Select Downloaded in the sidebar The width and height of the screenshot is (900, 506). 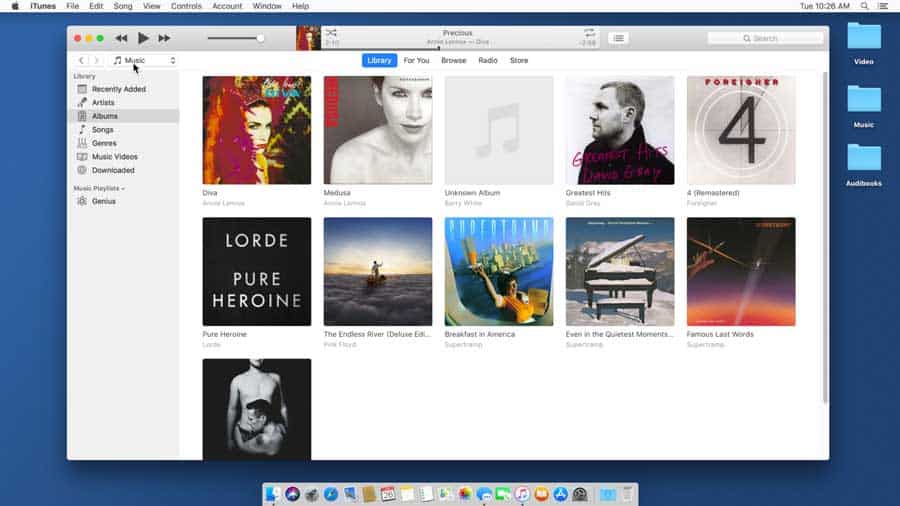(x=113, y=170)
